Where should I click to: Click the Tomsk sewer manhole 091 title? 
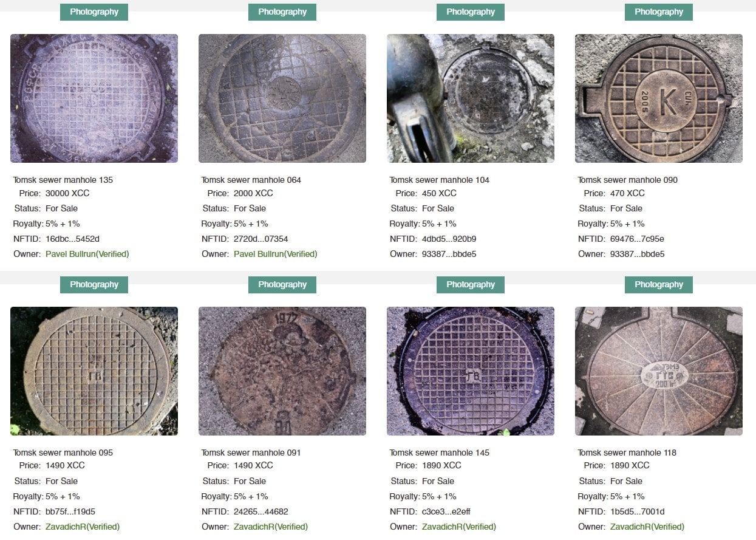251,453
